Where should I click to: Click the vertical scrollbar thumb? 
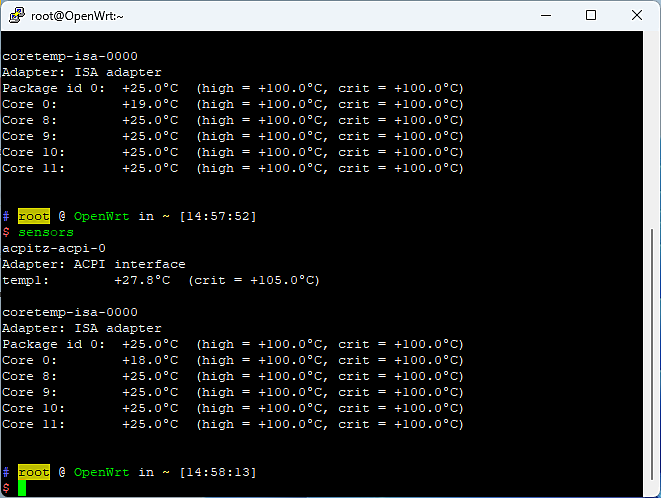point(652,354)
